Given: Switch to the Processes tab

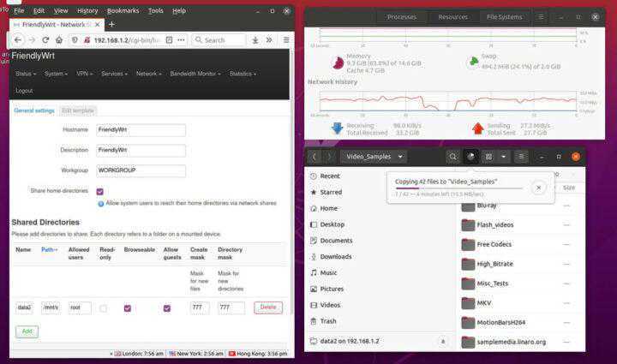Looking at the screenshot, I should (x=402, y=16).
